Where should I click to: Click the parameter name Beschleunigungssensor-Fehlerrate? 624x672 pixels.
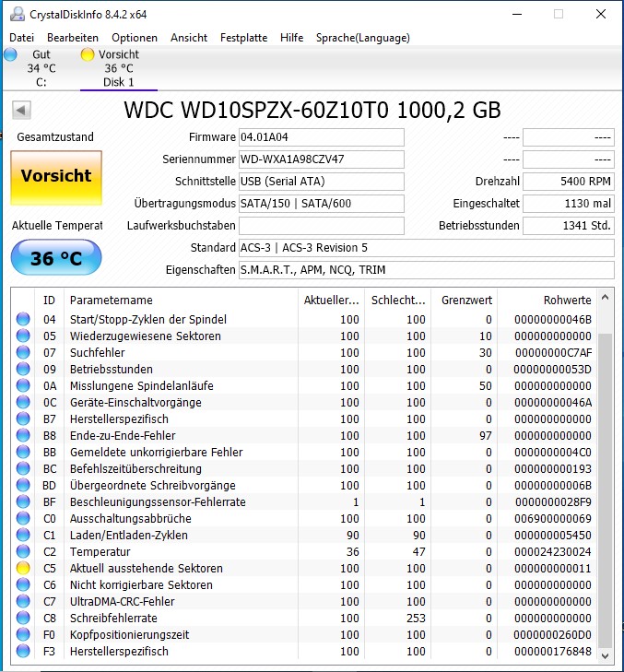(x=158, y=501)
